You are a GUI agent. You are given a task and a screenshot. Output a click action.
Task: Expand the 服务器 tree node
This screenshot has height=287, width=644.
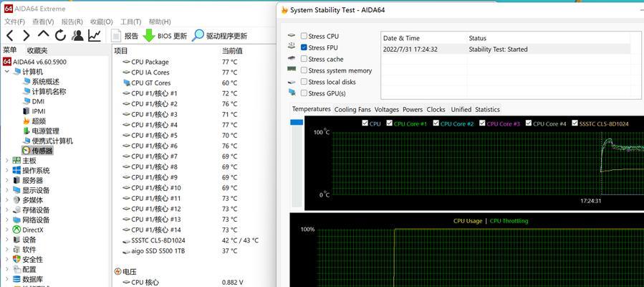(x=6, y=180)
